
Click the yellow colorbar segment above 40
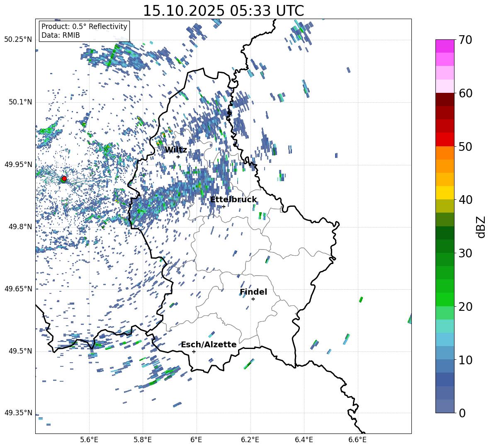(x=445, y=193)
